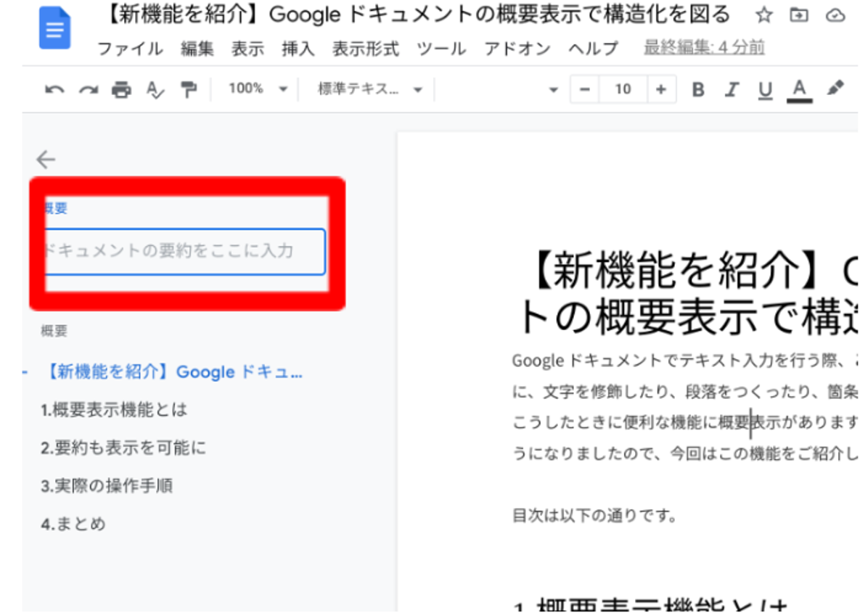The width and height of the screenshot is (860, 616).
Task: Print the document
Action: (x=121, y=89)
